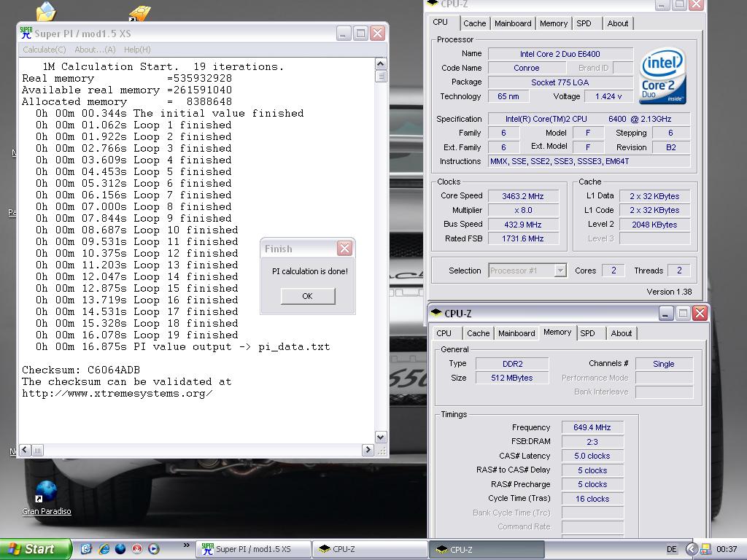Image resolution: width=747 pixels, height=560 pixels.
Task: Select the Mainboard tab in lower CPU-Z
Action: pos(516,333)
